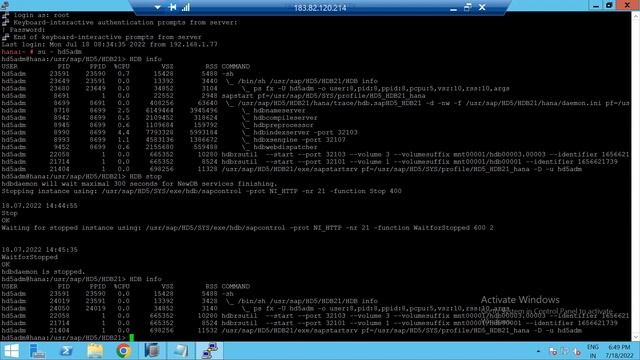Click timestamp '18.07.2022 14:44:55'
This screenshot has width=640, height=360.
point(39,206)
